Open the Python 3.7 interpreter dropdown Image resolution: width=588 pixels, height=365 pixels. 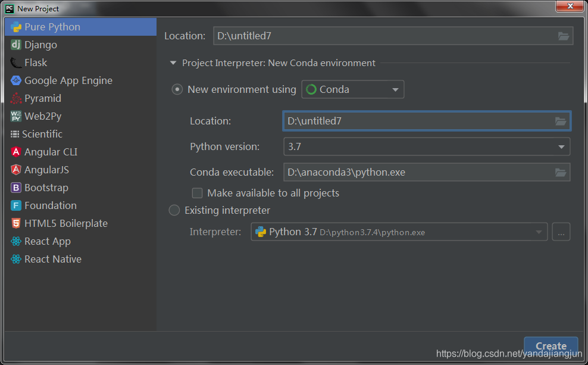pos(539,232)
